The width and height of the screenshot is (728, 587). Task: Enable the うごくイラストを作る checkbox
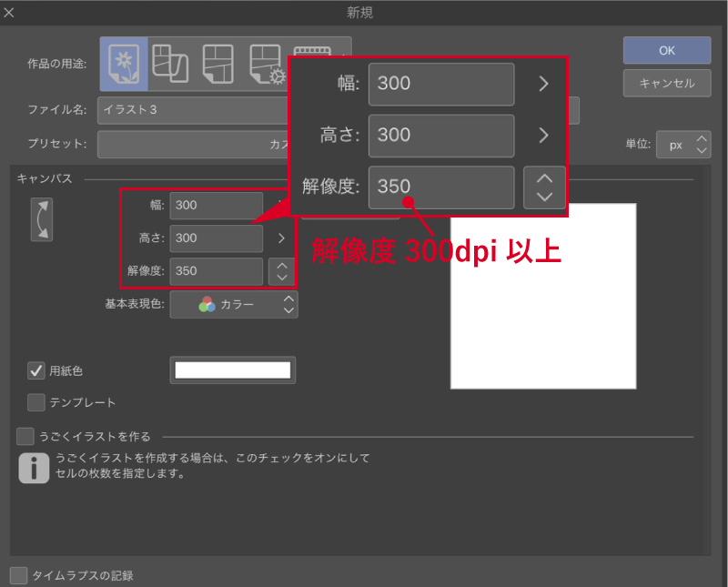point(25,436)
